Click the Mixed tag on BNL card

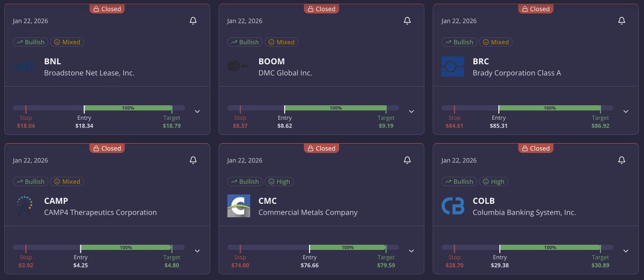pyautogui.click(x=67, y=42)
